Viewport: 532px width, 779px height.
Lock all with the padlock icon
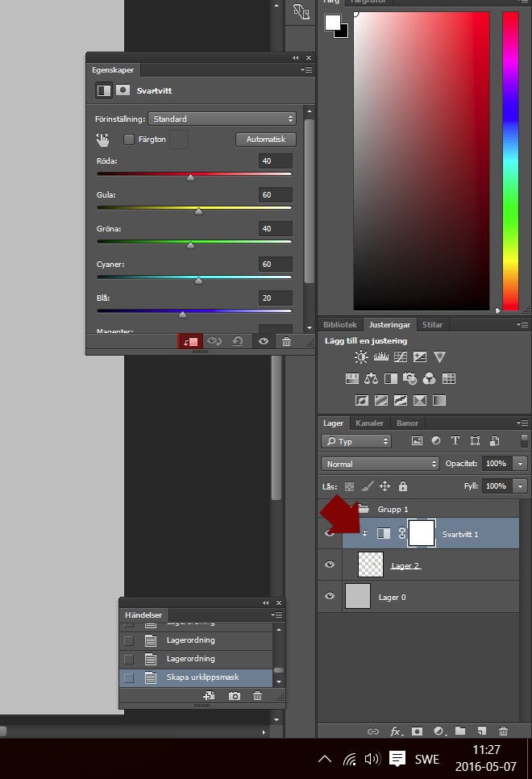click(x=403, y=486)
